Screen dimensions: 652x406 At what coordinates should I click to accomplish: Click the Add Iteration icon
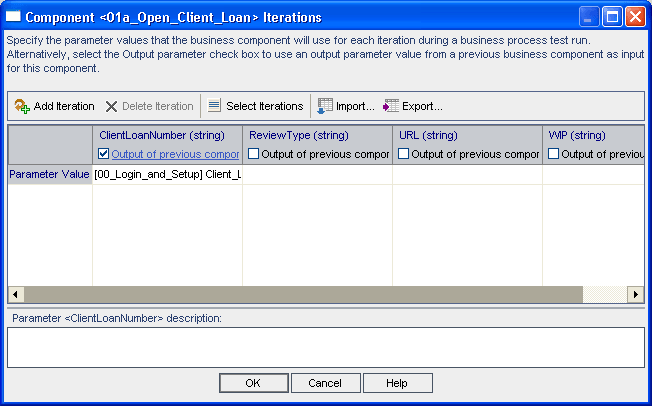point(22,106)
